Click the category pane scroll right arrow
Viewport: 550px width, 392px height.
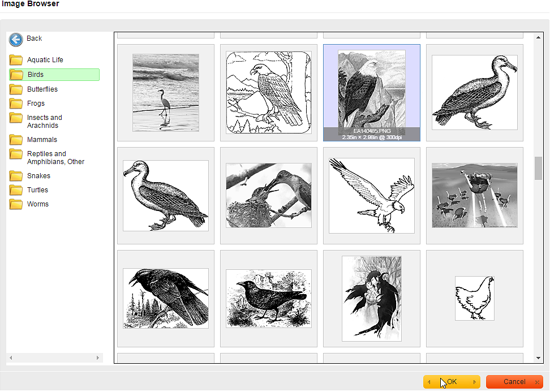98,357
